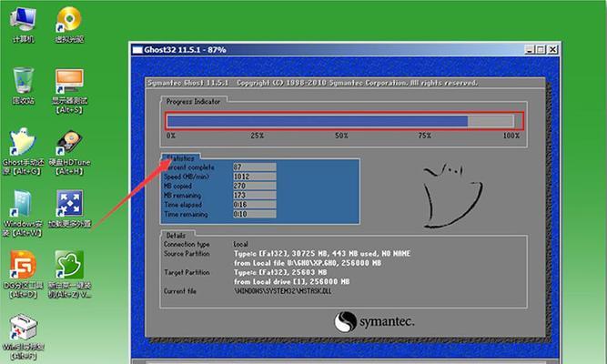Viewport: 607px width, 364px height.
Task: Click "from Local file U:\GHO\XP.GHO" line
Action: [x=308, y=263]
